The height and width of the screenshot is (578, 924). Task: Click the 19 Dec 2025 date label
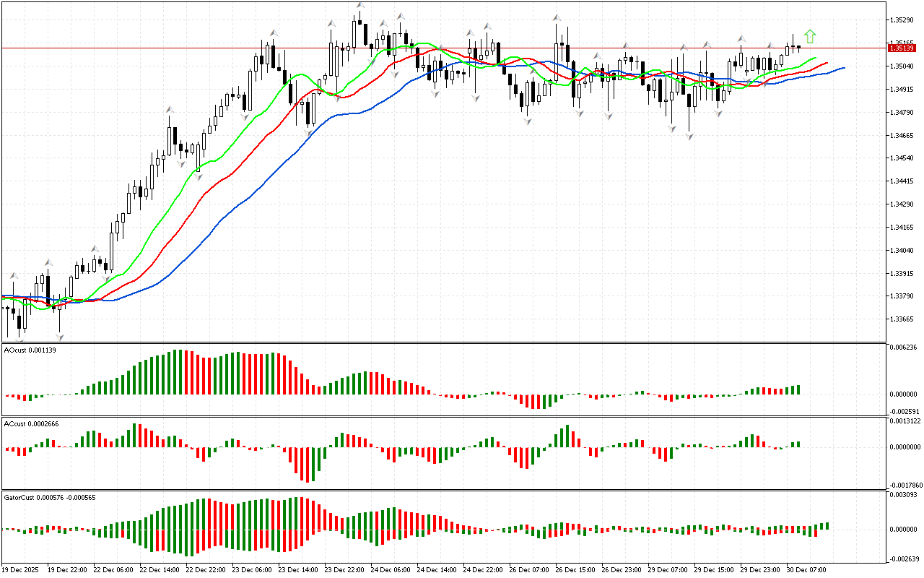(22, 570)
